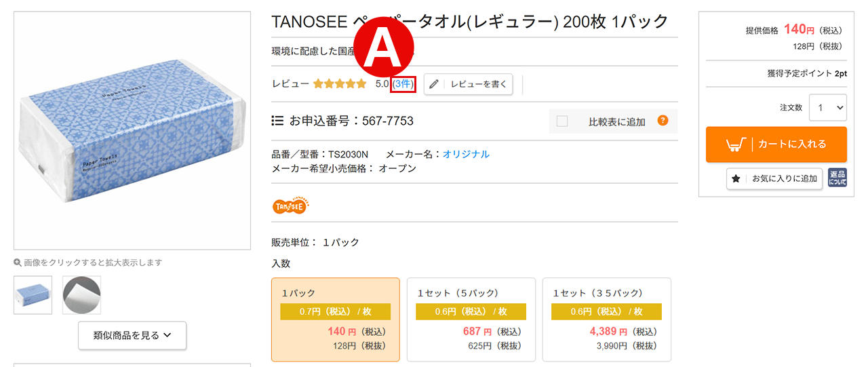Choose the 1セット(35パック) option
The height and width of the screenshot is (367, 868).
coord(607,320)
